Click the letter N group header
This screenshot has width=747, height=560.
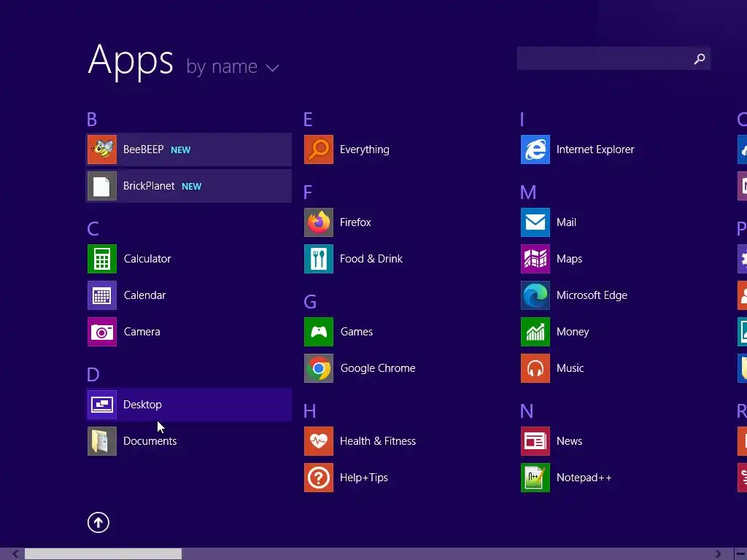coord(527,411)
